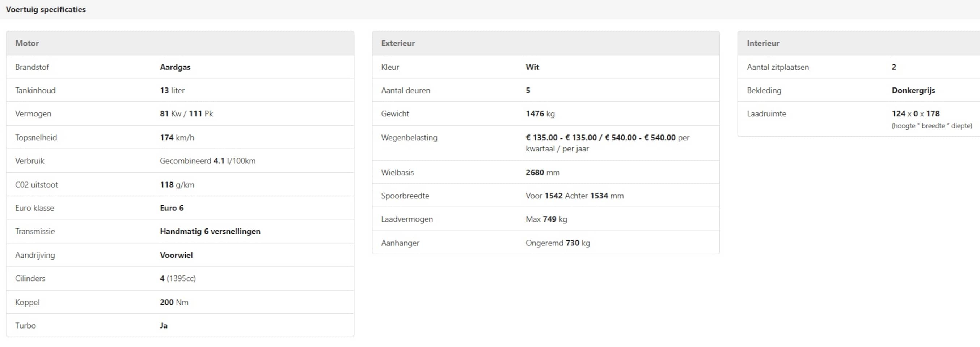Select the 'Ongeremd 730 kg' value

558,243
